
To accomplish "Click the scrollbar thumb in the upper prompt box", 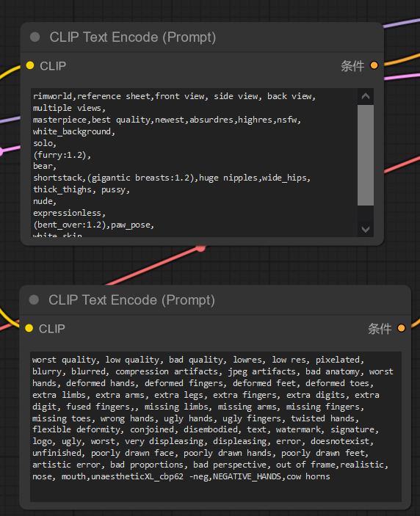I will pos(366,155).
